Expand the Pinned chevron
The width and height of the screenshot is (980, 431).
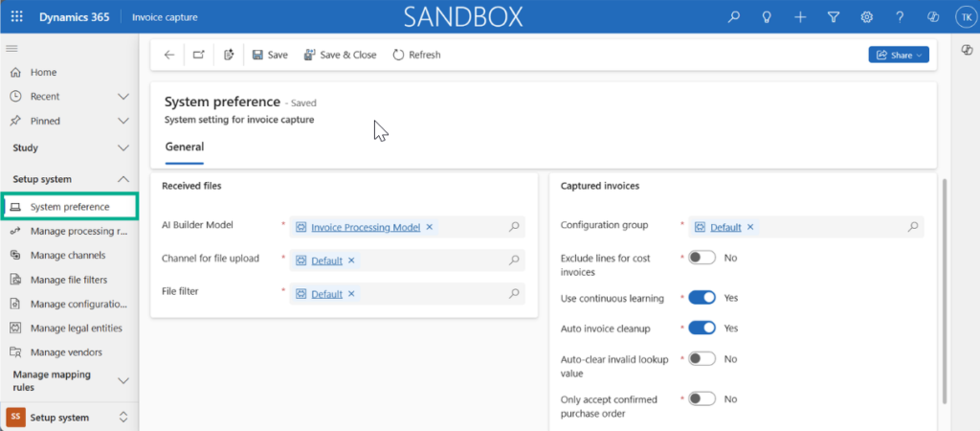click(x=123, y=121)
